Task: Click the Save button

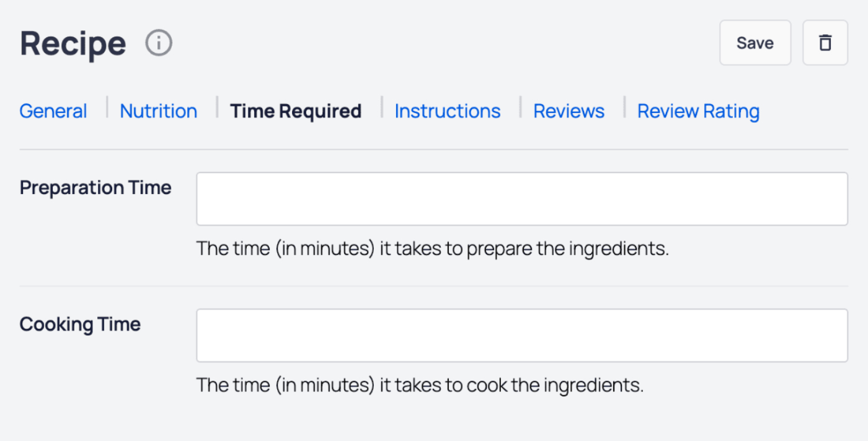Action: [755, 42]
